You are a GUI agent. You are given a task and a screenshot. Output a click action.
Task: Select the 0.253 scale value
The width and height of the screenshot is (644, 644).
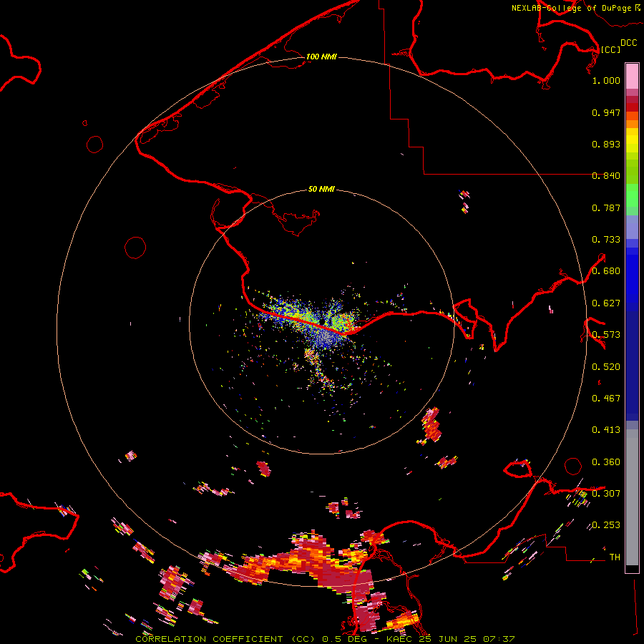coord(606,525)
